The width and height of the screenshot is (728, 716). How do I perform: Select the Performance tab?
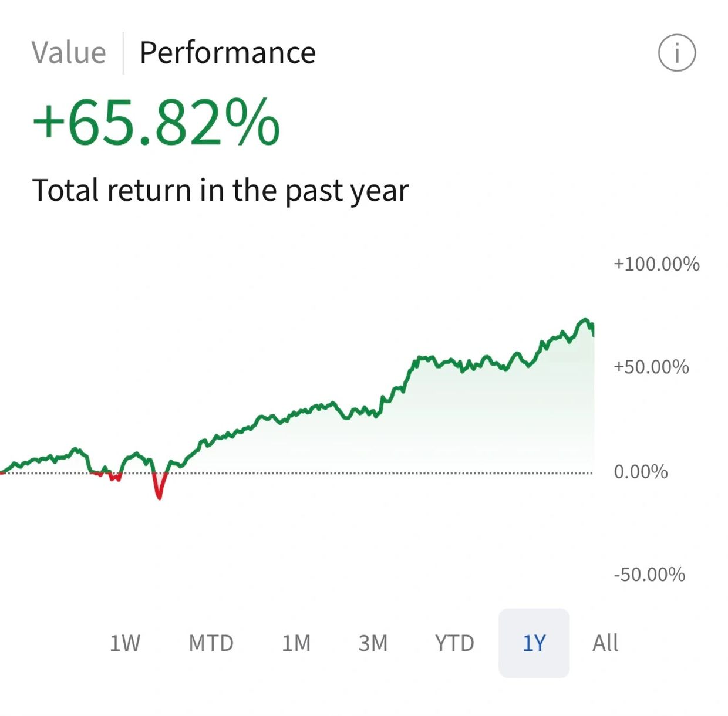pos(227,53)
